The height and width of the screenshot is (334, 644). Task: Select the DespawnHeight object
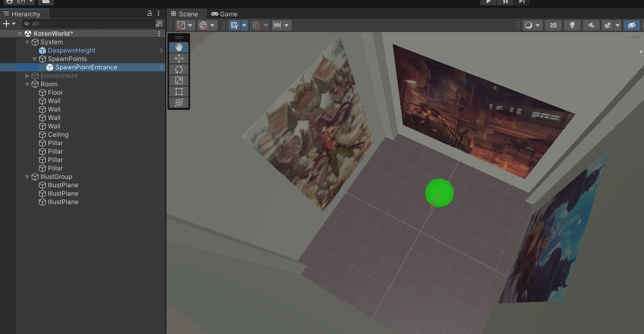pos(71,50)
